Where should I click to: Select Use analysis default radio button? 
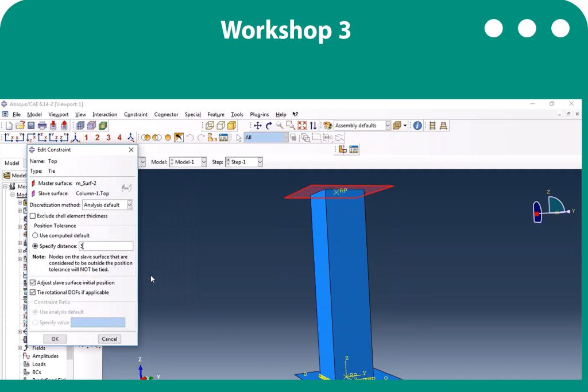[x=35, y=312]
